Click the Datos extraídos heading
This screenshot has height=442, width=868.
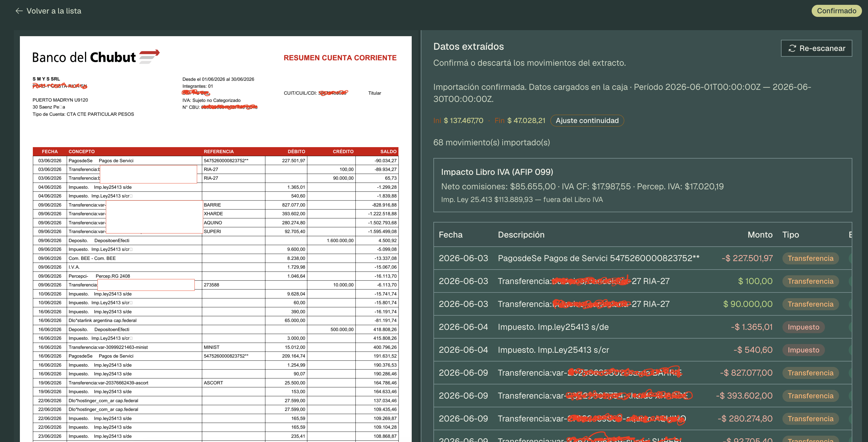(x=468, y=46)
